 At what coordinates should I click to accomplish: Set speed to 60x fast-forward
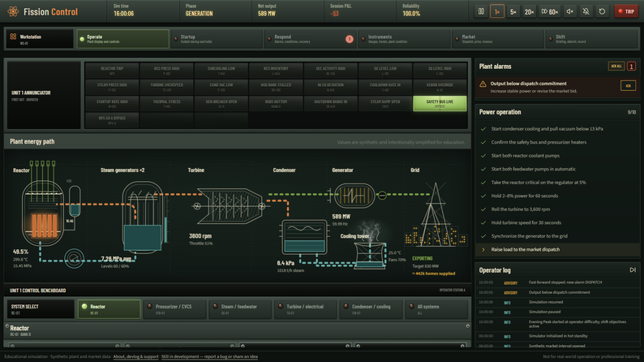550,11
